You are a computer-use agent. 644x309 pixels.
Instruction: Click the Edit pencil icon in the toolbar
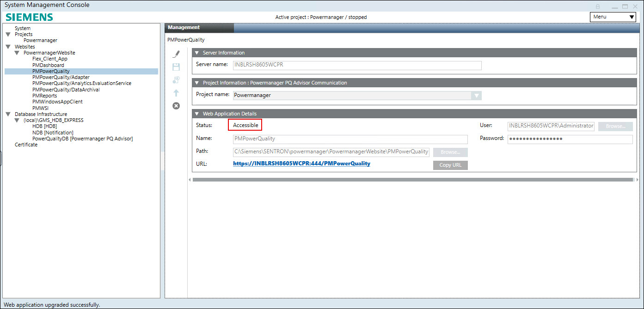176,54
